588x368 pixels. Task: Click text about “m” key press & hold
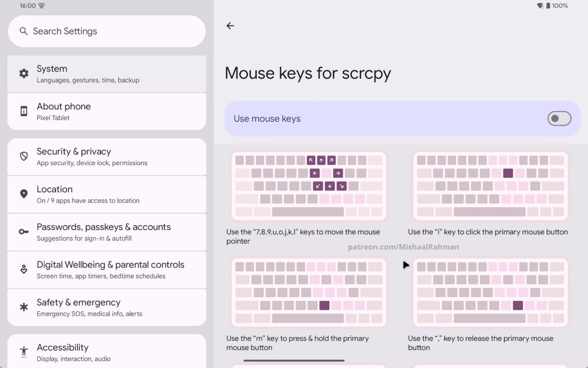pyautogui.click(x=298, y=343)
